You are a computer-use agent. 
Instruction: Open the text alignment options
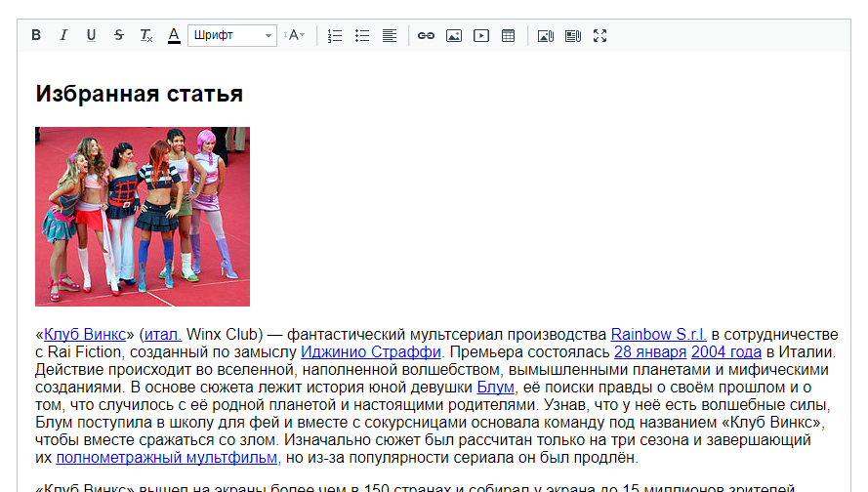(x=390, y=36)
